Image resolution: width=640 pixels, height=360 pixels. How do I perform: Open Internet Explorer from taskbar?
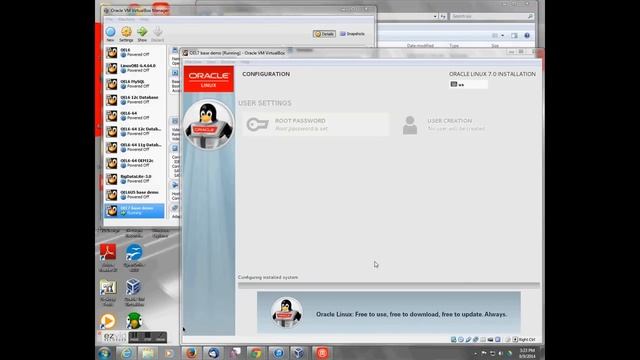[126, 353]
